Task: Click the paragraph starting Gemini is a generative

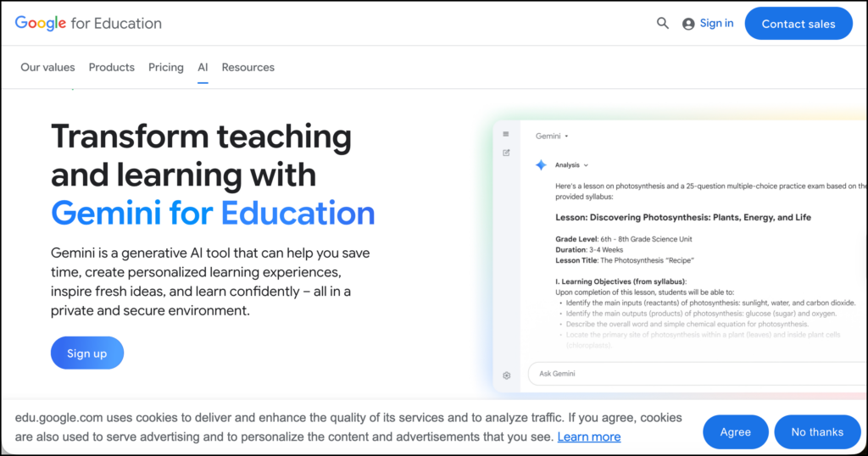Action: tap(210, 281)
